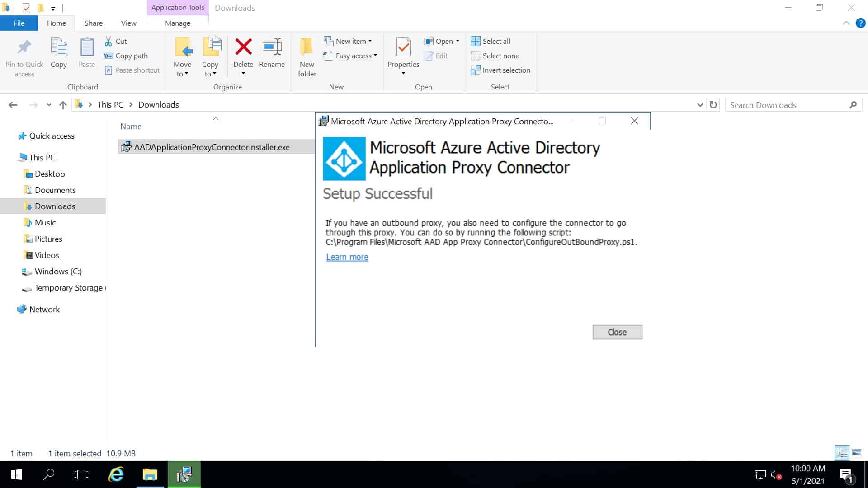Open the Copy to command
The height and width of the screenshot is (488, 868).
tap(210, 57)
